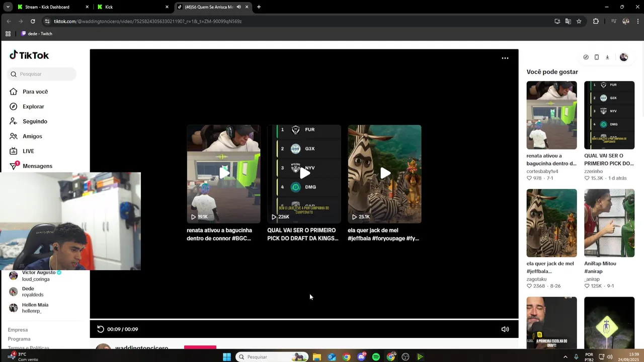The width and height of the screenshot is (644, 362).
Task: Open the LIVE section
Action: (x=22, y=151)
